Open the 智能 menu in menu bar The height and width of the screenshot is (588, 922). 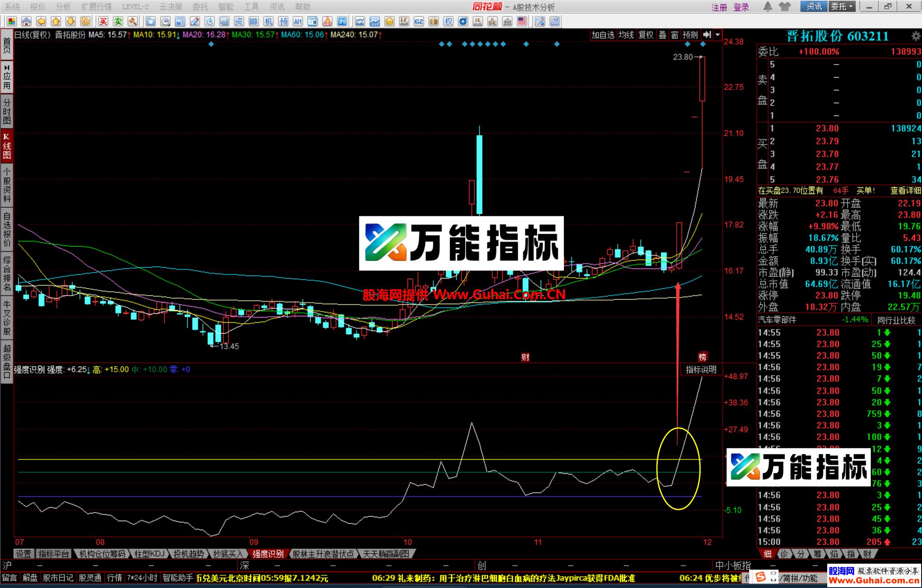tap(225, 7)
